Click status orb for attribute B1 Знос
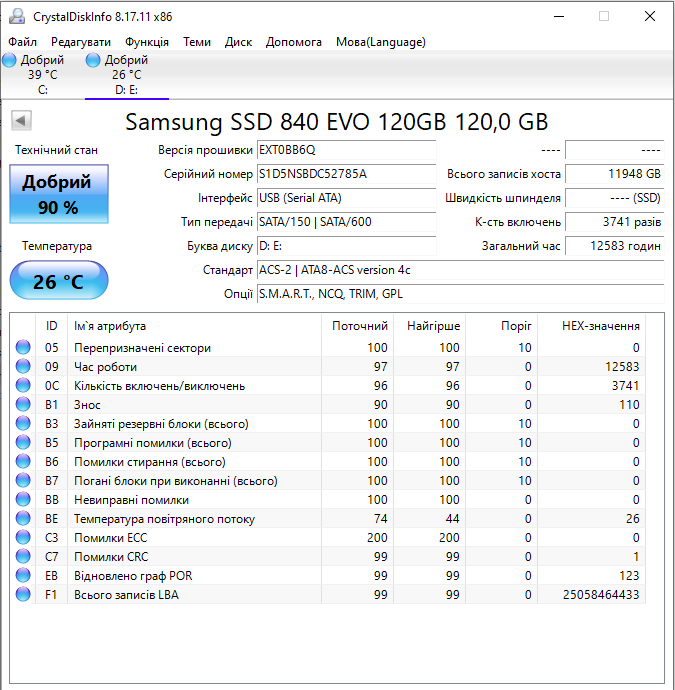675x690 pixels. point(23,404)
